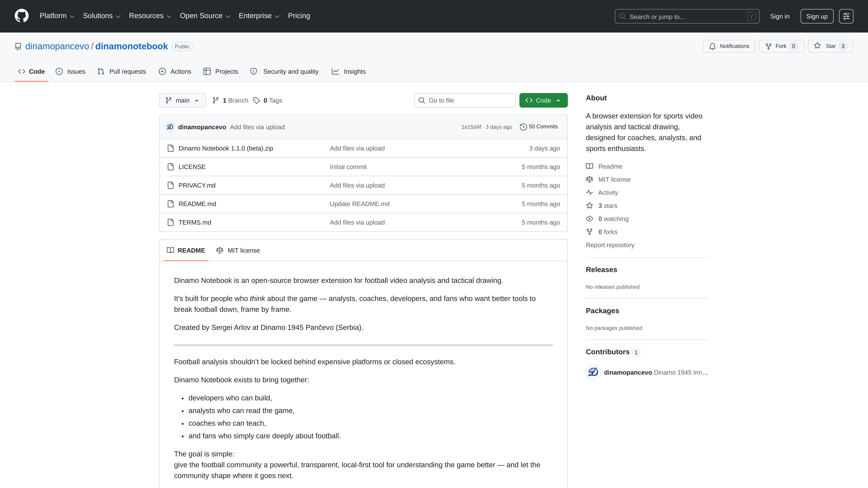The width and height of the screenshot is (868, 488).
Task: Expand the green Code dropdown
Action: (x=543, y=100)
